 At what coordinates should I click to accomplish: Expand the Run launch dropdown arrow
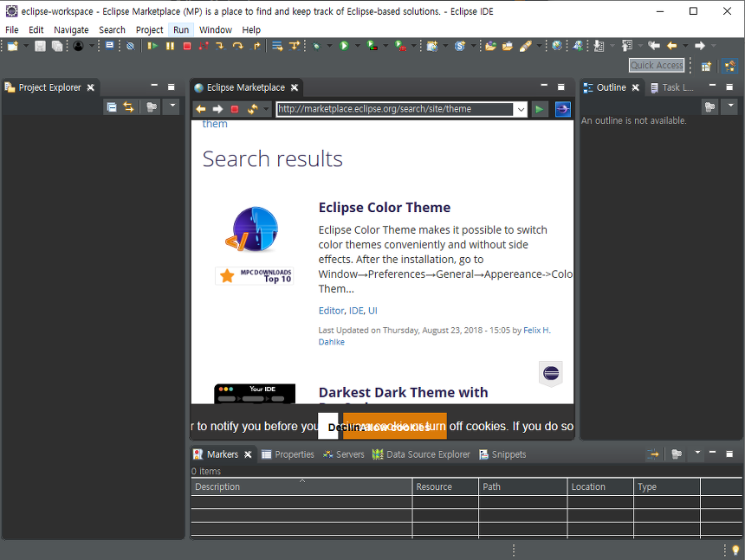(357, 46)
